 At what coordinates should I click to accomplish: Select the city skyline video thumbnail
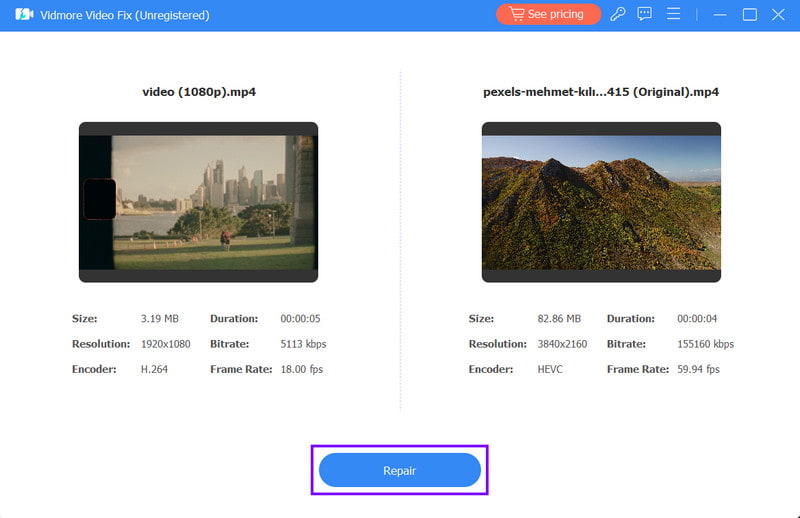198,202
